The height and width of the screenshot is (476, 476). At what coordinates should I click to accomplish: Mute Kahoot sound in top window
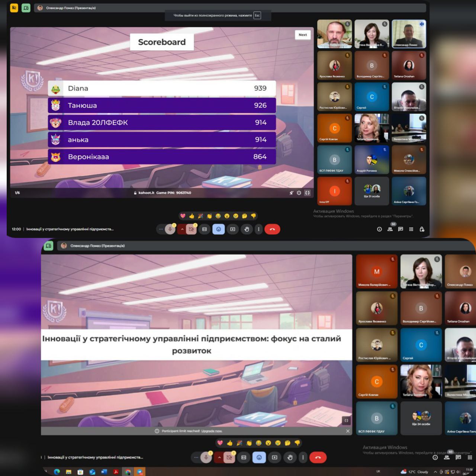pos(291,193)
